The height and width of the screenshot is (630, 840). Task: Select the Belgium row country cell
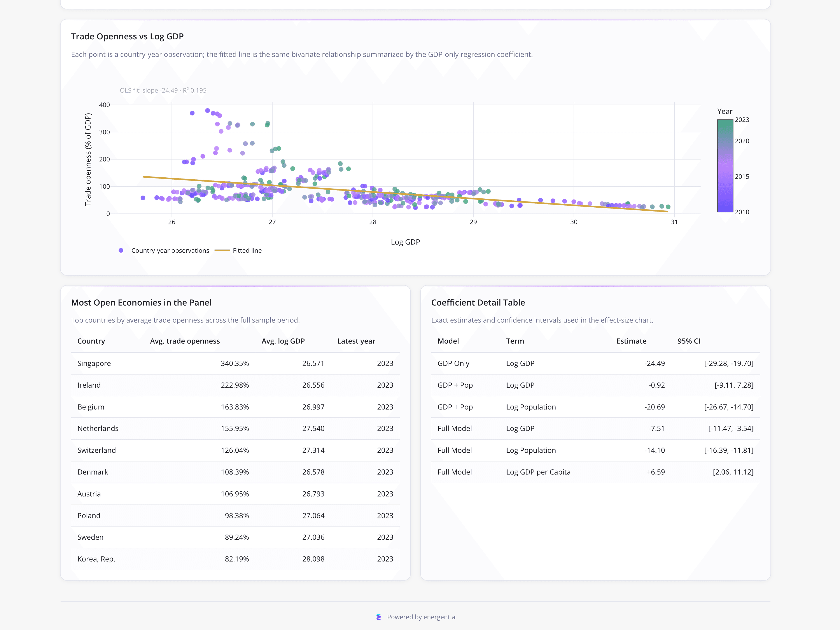tap(91, 407)
